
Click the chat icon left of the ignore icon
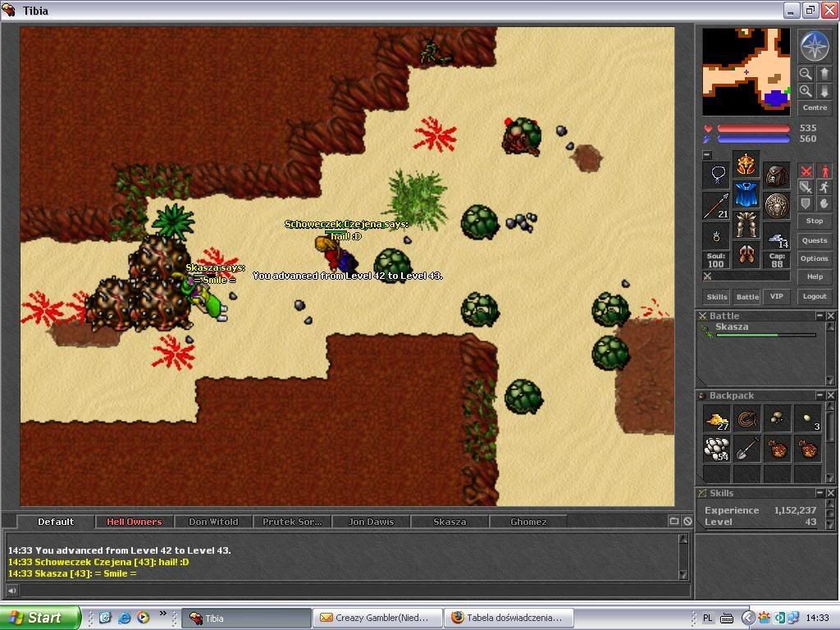pos(674,521)
